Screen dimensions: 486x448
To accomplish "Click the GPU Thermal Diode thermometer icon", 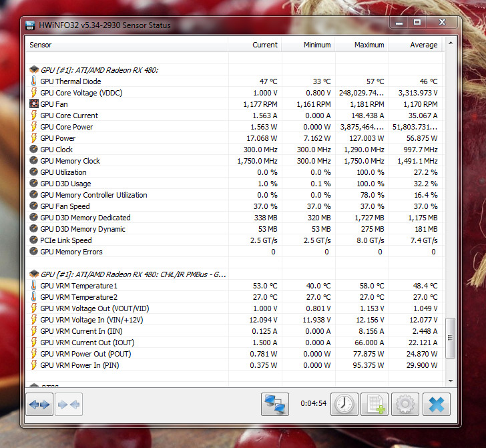I will point(34,81).
